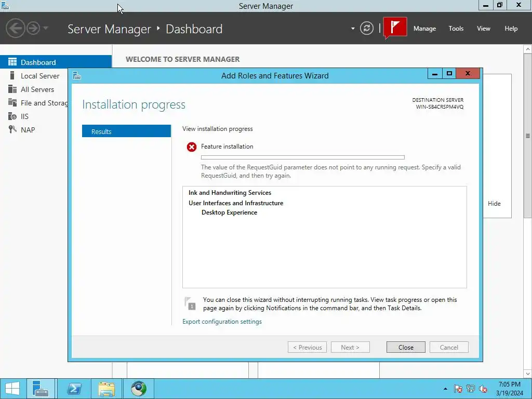
Task: Minimize the Add Roles and Features Wizard
Action: click(435, 73)
